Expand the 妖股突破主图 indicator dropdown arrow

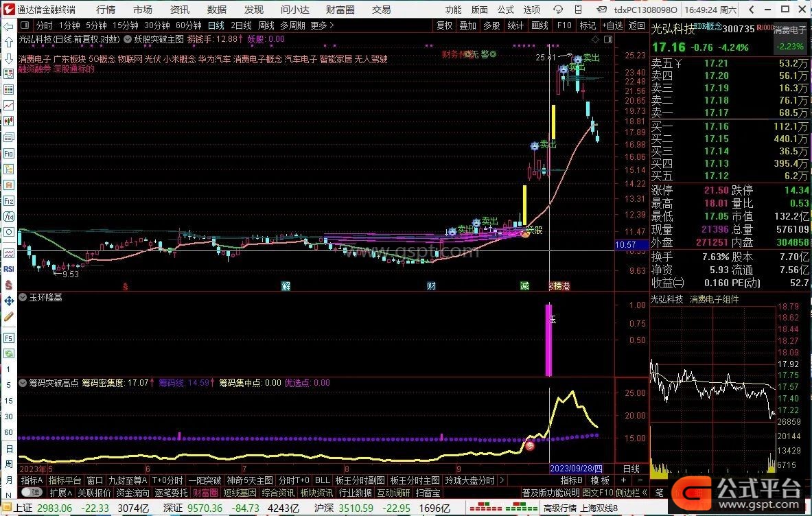click(x=128, y=39)
